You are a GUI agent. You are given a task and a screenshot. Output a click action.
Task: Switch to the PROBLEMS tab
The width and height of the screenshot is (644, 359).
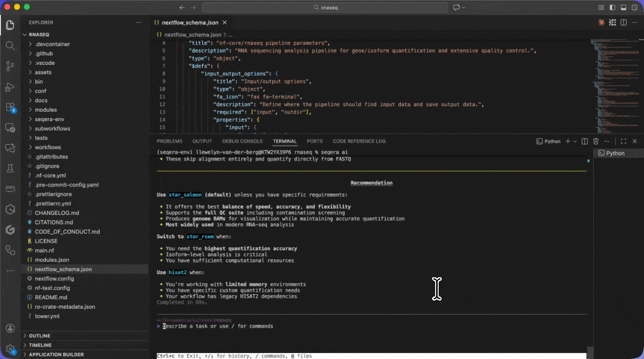(169, 141)
